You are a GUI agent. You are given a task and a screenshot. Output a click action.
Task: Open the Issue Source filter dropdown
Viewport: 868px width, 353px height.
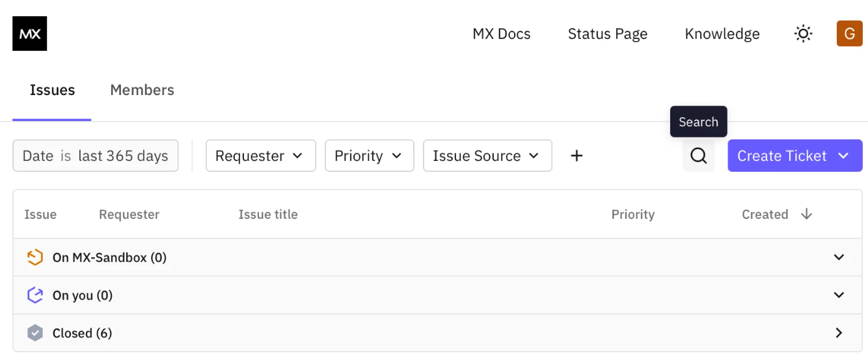487,156
